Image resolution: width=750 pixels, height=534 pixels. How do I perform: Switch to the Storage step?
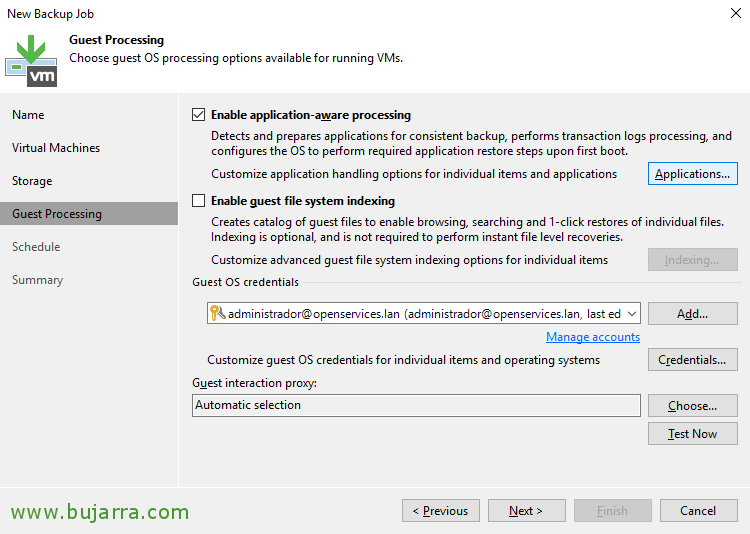tap(32, 181)
